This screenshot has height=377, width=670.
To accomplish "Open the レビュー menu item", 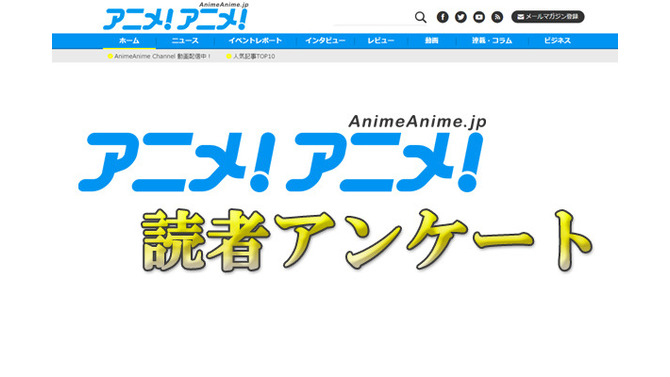I will [x=381, y=41].
